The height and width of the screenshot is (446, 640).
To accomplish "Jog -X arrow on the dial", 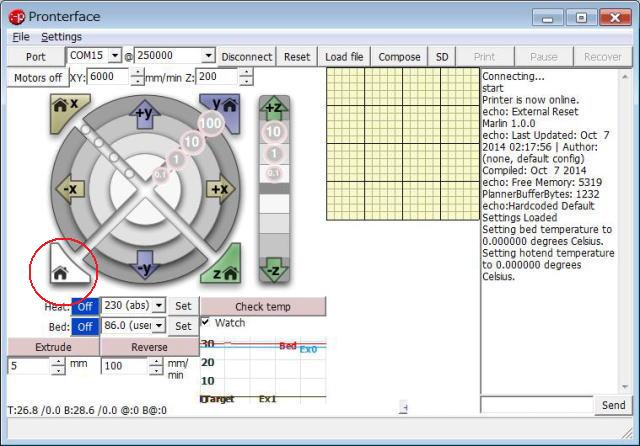I will (70, 189).
